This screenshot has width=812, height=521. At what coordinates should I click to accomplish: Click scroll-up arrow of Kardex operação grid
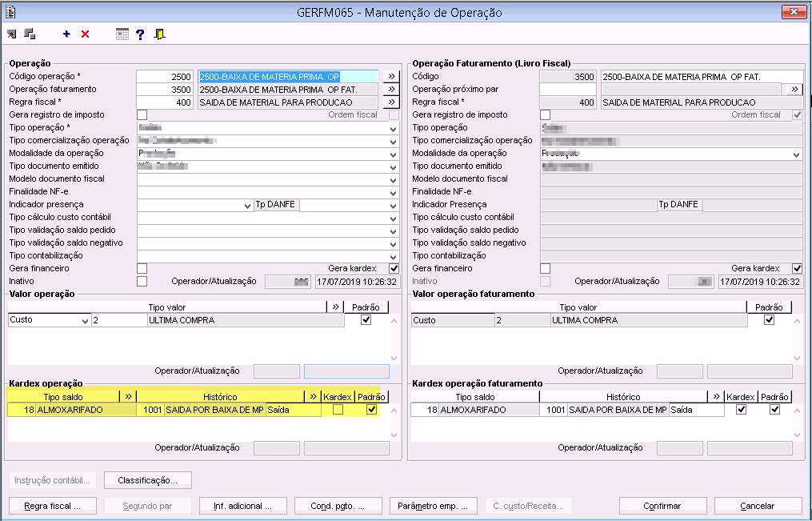click(x=394, y=411)
